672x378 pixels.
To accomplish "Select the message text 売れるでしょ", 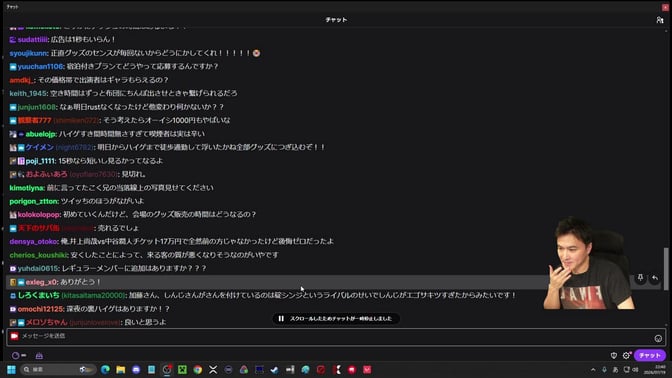I will (x=118, y=228).
